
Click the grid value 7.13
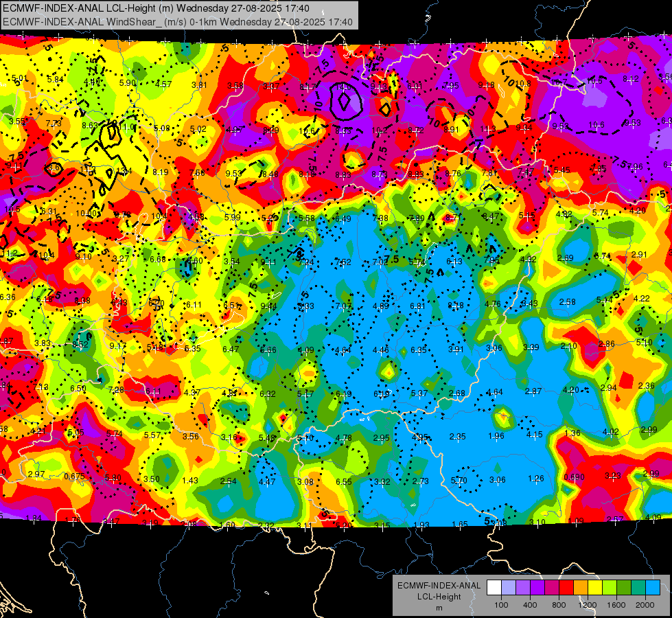tap(40, 387)
